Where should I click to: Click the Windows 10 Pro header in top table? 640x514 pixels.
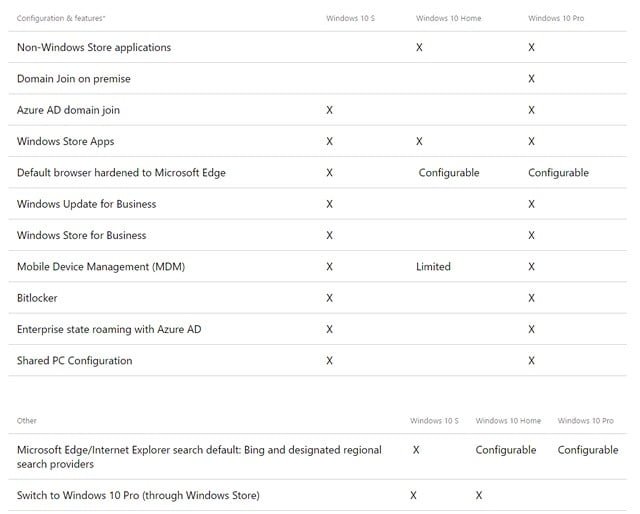tap(556, 18)
